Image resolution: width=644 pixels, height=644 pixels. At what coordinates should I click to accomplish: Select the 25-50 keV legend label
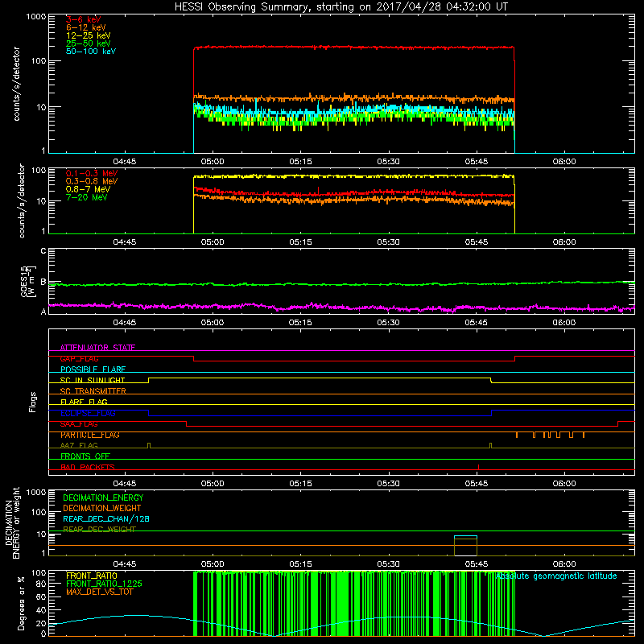88,43
